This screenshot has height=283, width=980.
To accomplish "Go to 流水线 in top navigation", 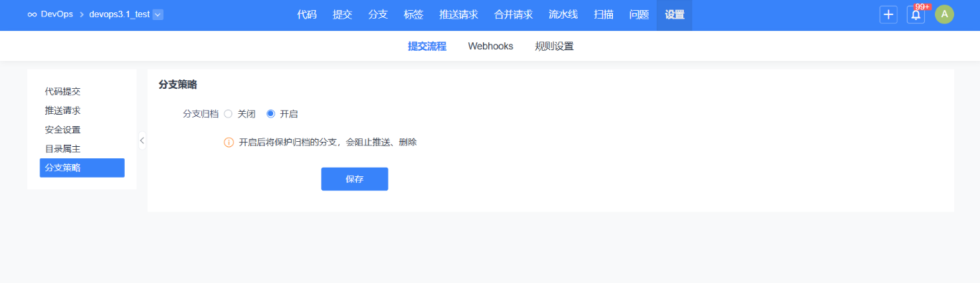I will pyautogui.click(x=563, y=14).
